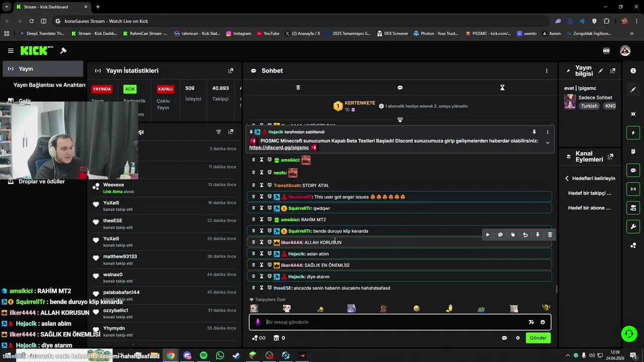This screenshot has height=362, width=644.
Task: Pop out the Yayın İstatistikleri panel
Action: (x=230, y=71)
